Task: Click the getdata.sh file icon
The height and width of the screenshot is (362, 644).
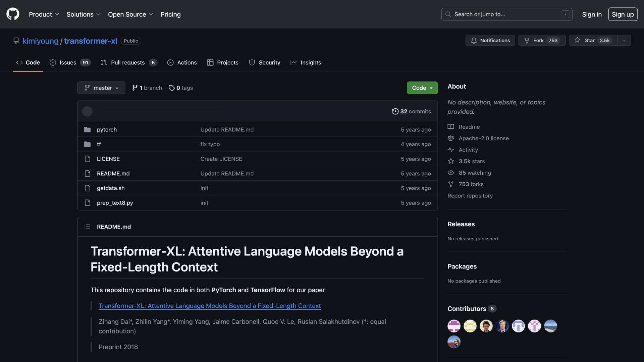Action: tap(87, 188)
